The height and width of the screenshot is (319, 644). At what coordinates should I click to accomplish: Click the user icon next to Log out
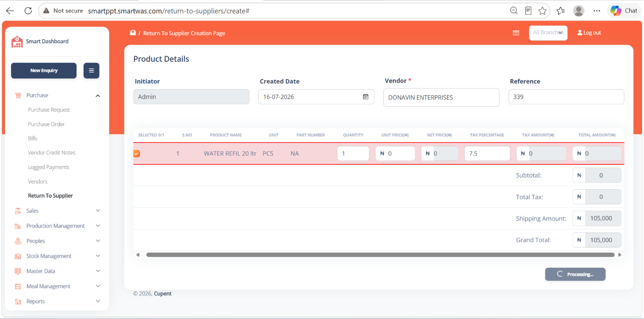580,33
